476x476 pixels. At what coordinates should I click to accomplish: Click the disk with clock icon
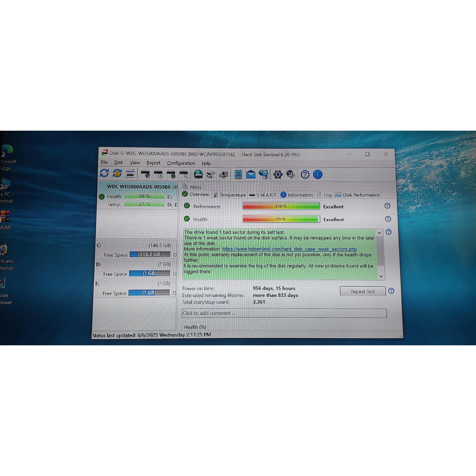[158, 174]
